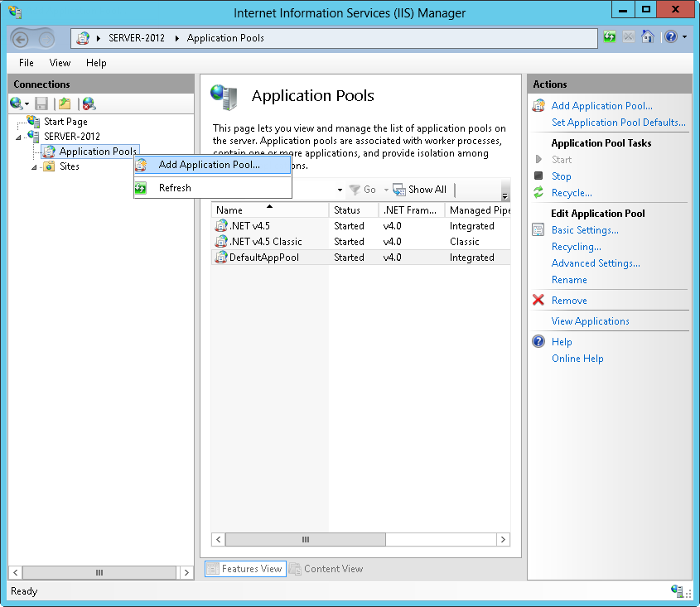Open Advanced Settings... link
Screen dimensions: 700x607
point(596,263)
